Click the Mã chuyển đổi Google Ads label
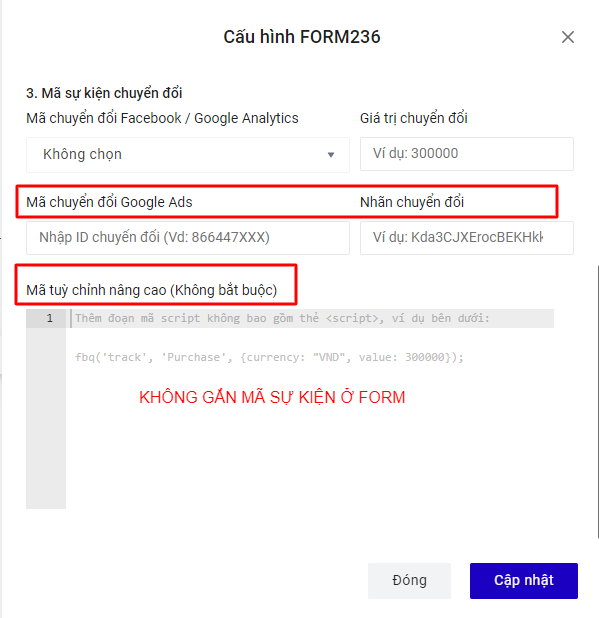 coord(109,202)
